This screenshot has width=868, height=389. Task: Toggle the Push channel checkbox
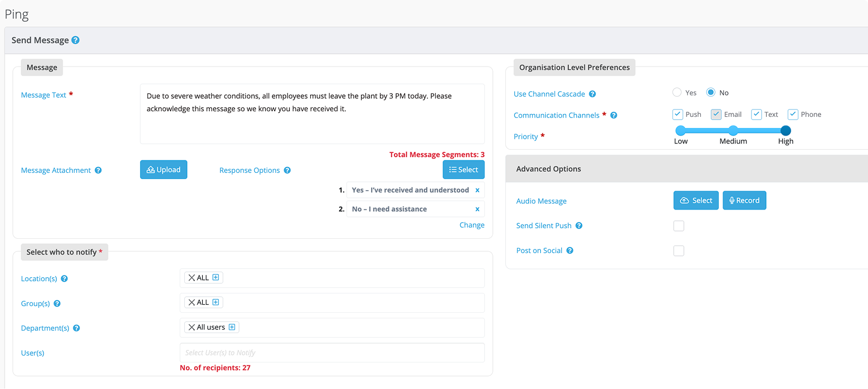[x=678, y=114]
